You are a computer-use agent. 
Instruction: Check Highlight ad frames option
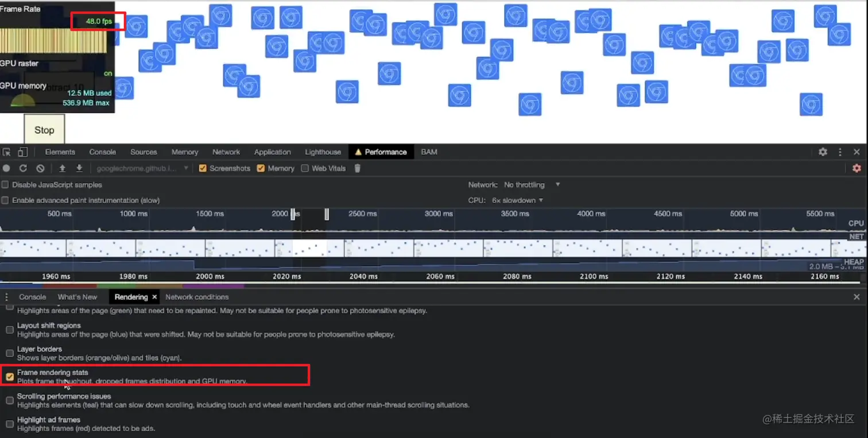coord(10,424)
